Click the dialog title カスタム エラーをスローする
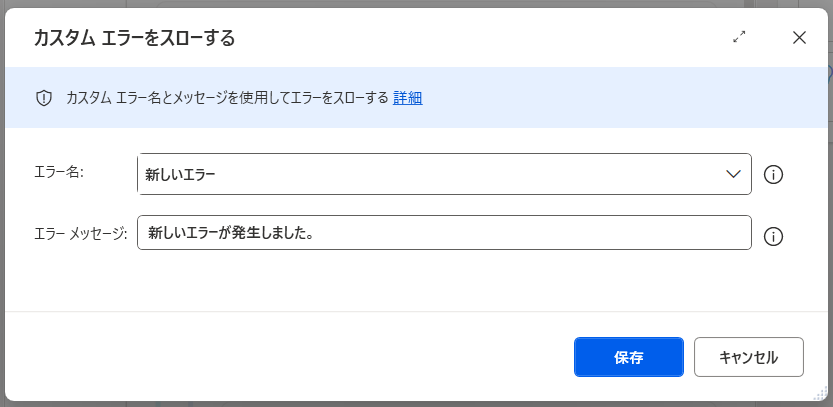This screenshot has width=833, height=407. (x=134, y=39)
